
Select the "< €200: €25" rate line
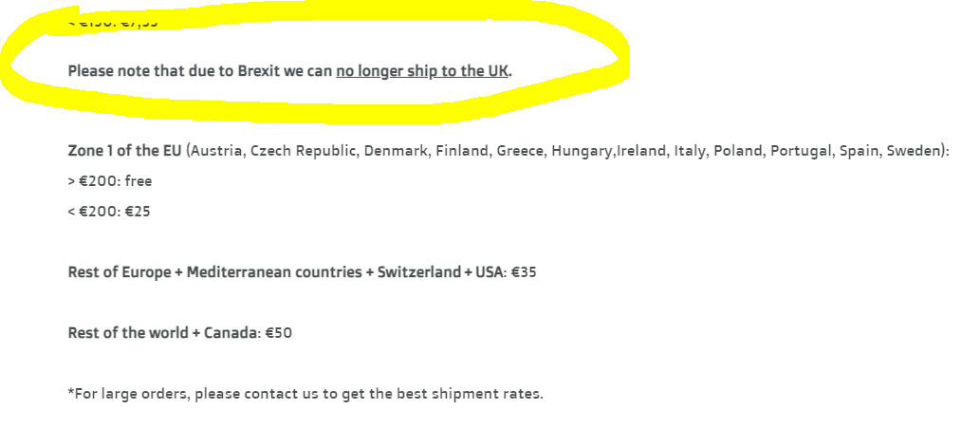coord(109,212)
